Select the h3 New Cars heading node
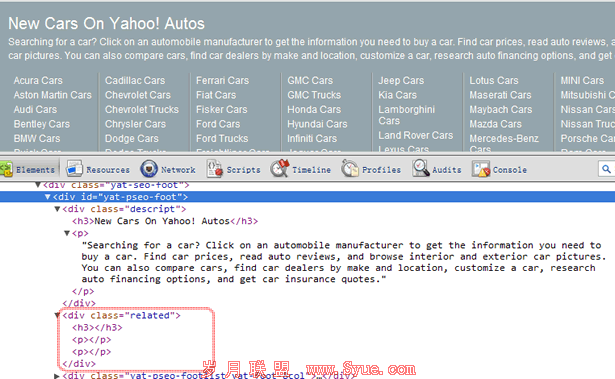The height and width of the screenshot is (379, 615). (165, 221)
